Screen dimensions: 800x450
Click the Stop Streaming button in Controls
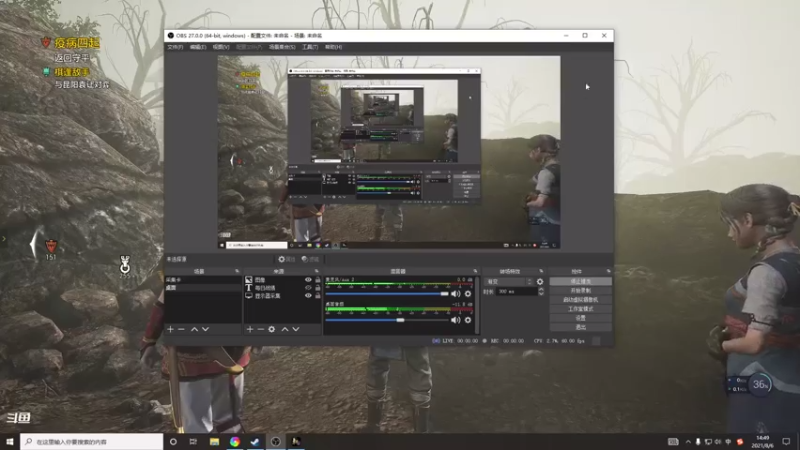pos(581,282)
